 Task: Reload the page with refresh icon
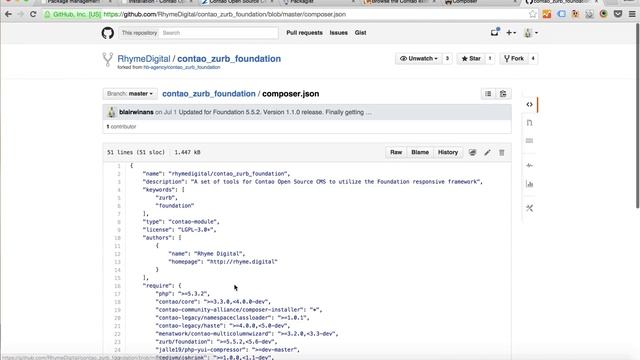click(33, 14)
